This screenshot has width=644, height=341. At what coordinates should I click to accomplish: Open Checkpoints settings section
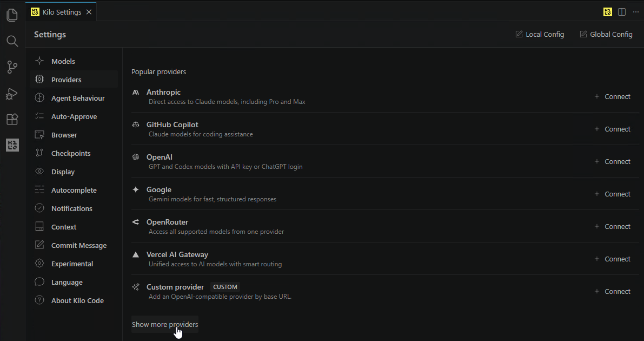(x=74, y=153)
